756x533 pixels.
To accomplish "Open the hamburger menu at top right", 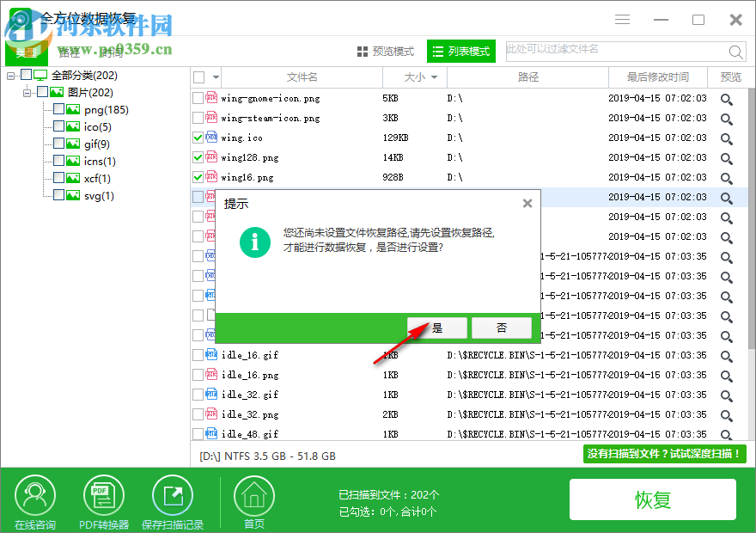I will click(x=622, y=19).
